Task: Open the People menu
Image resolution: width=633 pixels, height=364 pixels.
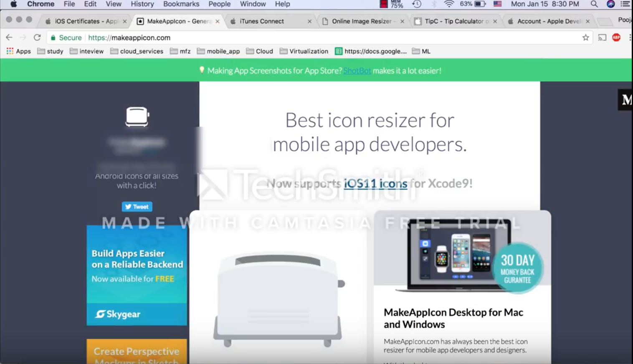Action: 220,4
